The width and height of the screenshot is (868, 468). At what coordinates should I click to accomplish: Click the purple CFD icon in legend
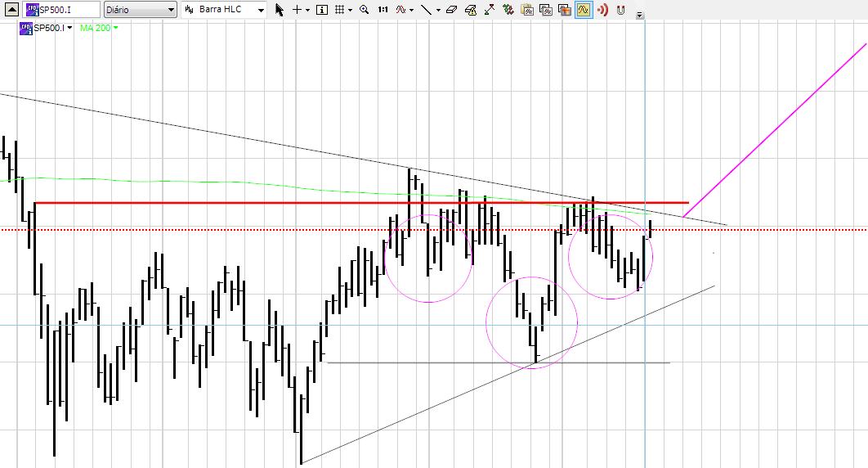tap(25, 29)
